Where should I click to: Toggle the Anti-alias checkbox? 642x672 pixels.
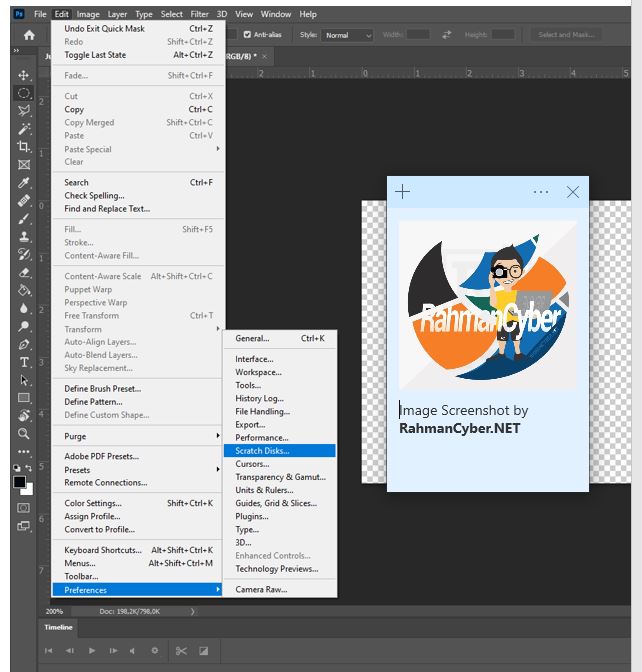point(247,35)
